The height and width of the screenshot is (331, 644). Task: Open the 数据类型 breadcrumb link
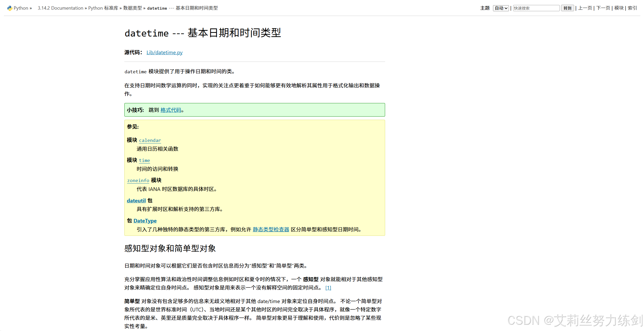[x=132, y=8]
